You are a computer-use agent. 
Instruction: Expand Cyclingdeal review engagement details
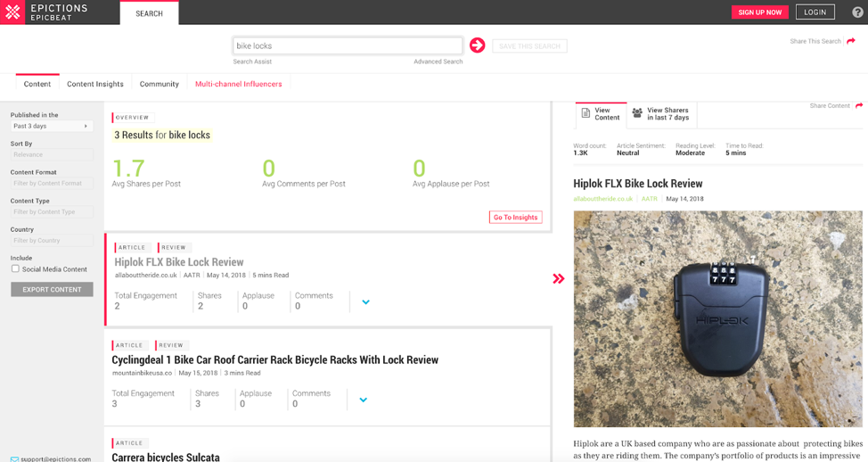pyautogui.click(x=363, y=400)
